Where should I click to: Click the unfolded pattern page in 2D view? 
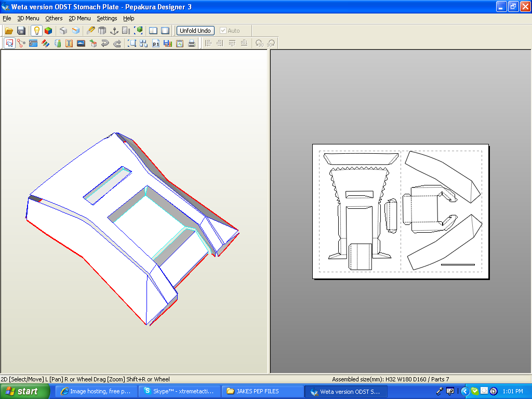point(401,211)
